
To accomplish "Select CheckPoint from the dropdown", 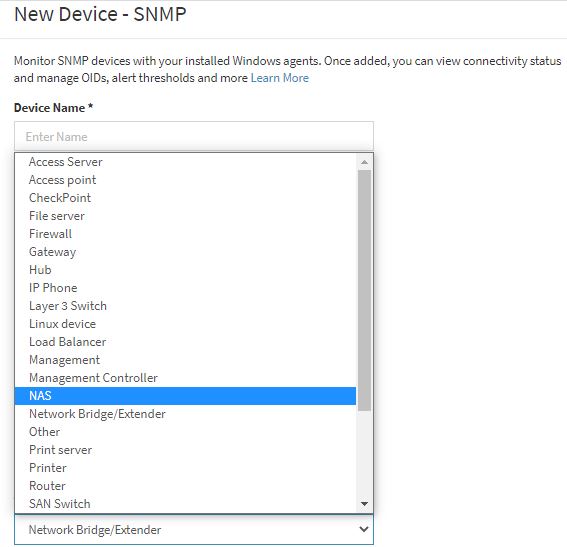I will [186, 198].
